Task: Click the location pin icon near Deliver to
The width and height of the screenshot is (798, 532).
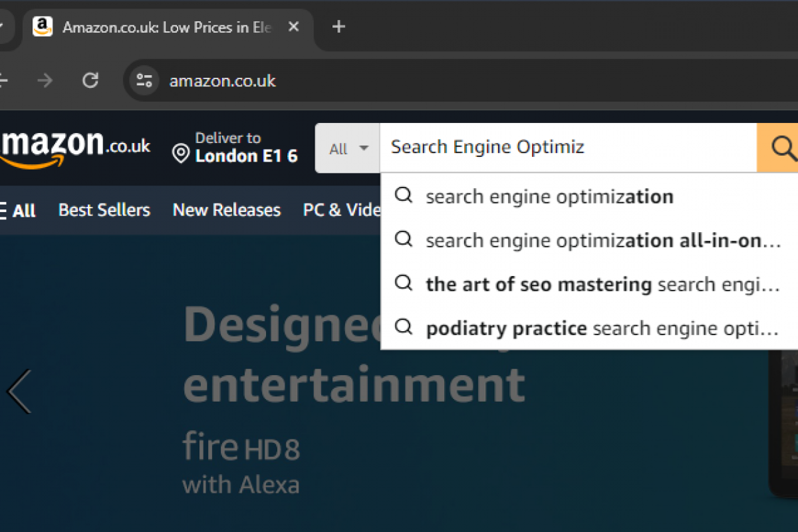Action: [x=180, y=154]
